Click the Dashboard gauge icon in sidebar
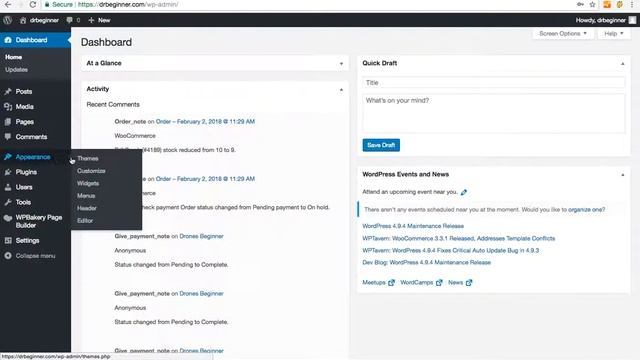The height and width of the screenshot is (360, 640). point(8,40)
